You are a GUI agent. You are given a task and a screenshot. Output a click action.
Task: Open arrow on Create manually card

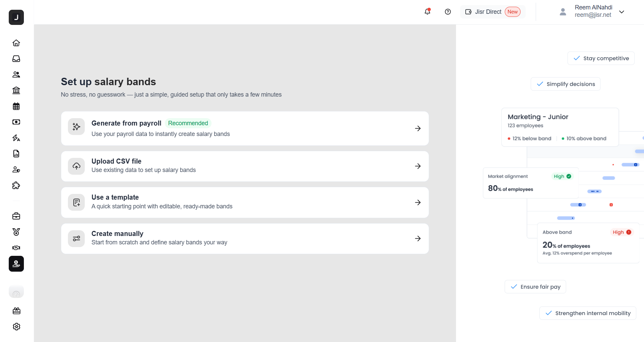(x=418, y=238)
